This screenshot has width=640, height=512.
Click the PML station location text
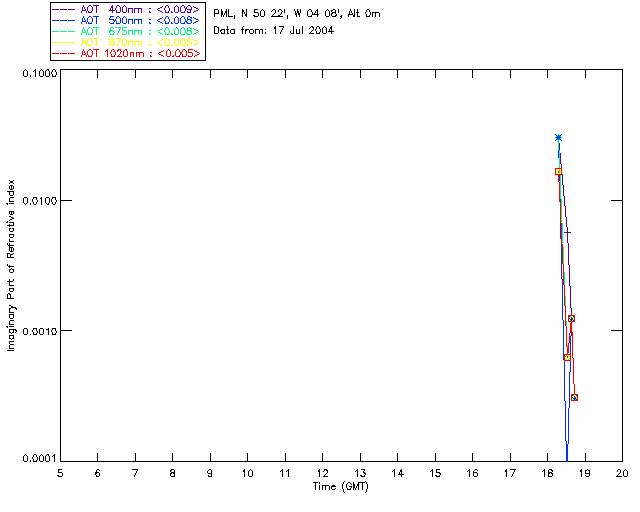[296, 14]
